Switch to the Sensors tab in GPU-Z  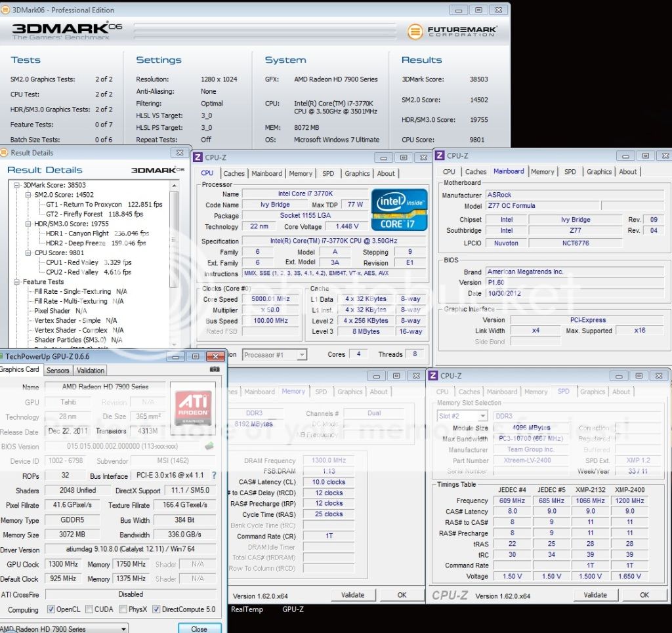(x=58, y=370)
